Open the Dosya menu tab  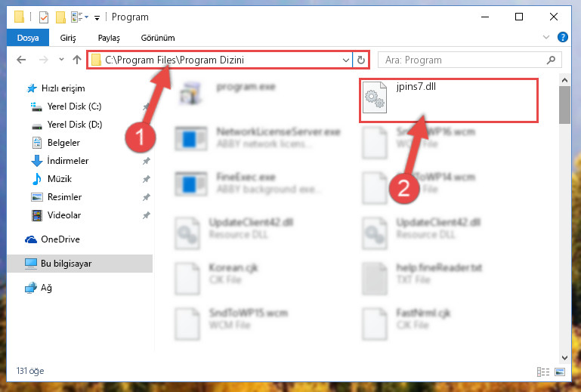[28, 38]
